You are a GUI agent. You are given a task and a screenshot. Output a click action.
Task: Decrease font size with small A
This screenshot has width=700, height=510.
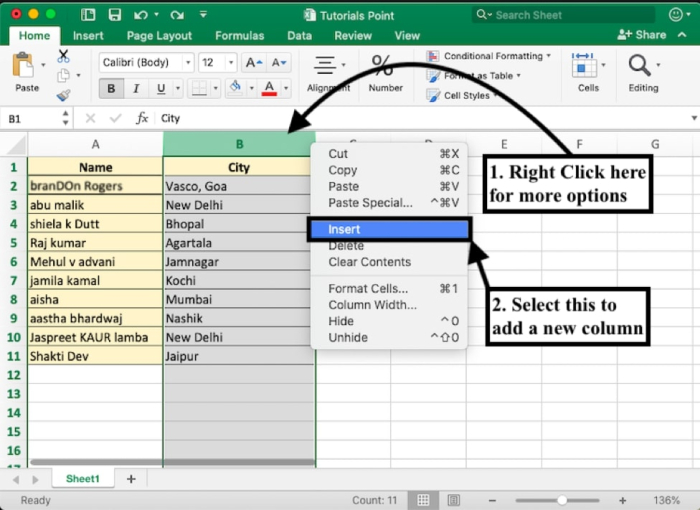pyautogui.click(x=279, y=63)
